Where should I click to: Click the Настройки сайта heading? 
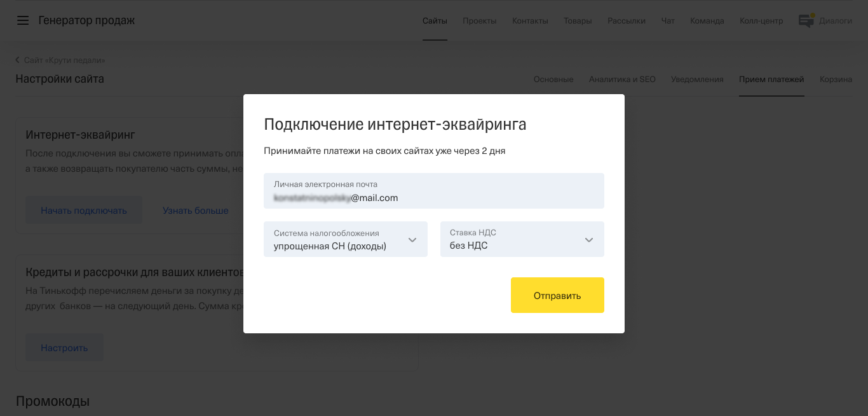point(60,79)
